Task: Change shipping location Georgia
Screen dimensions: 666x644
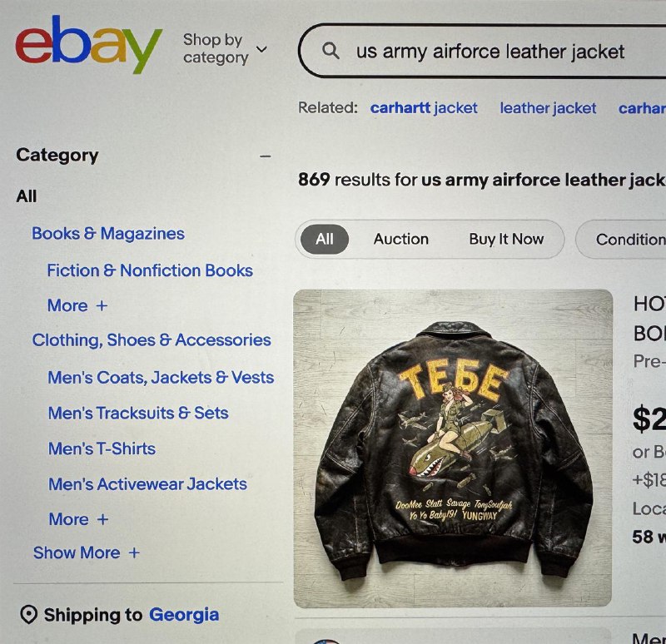Action: tap(183, 616)
